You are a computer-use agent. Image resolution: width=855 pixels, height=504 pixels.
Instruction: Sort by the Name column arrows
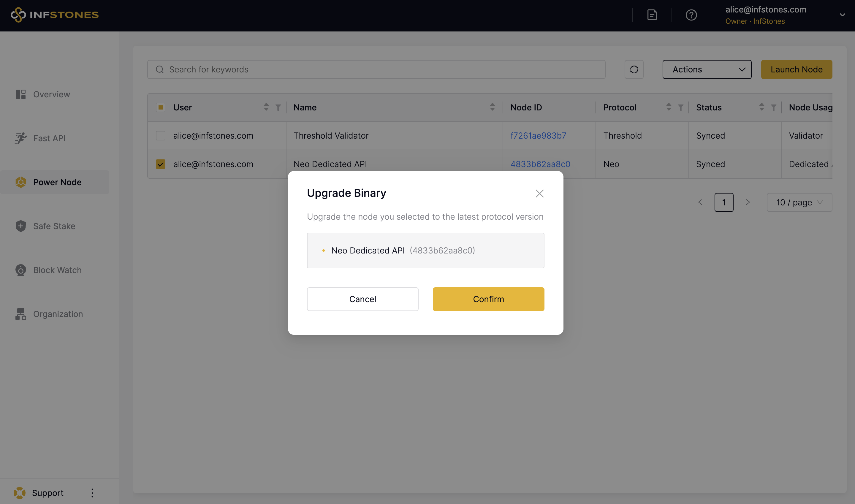point(492,107)
